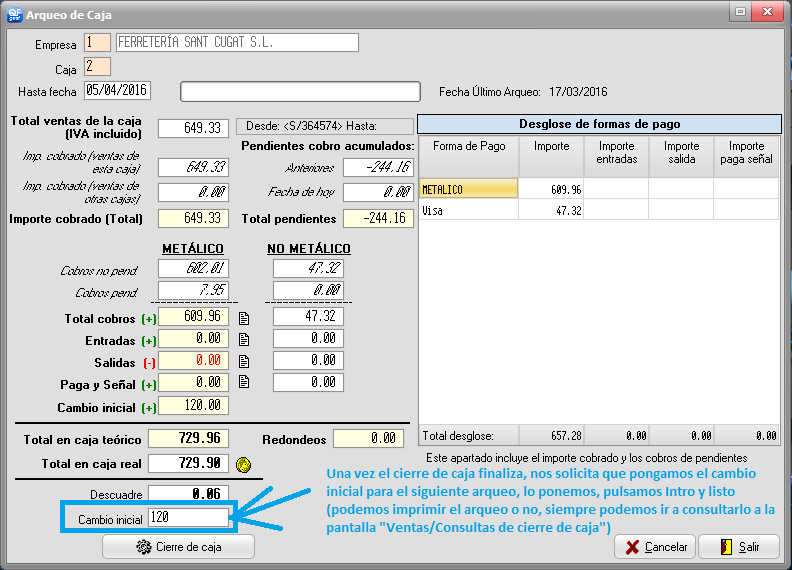Click the METALICO importe cell 609.96

click(x=551, y=189)
